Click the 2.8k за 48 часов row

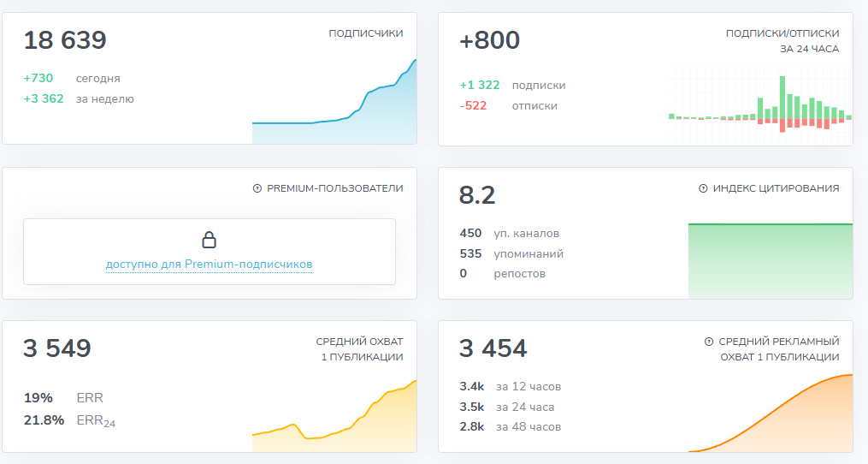coord(511,427)
